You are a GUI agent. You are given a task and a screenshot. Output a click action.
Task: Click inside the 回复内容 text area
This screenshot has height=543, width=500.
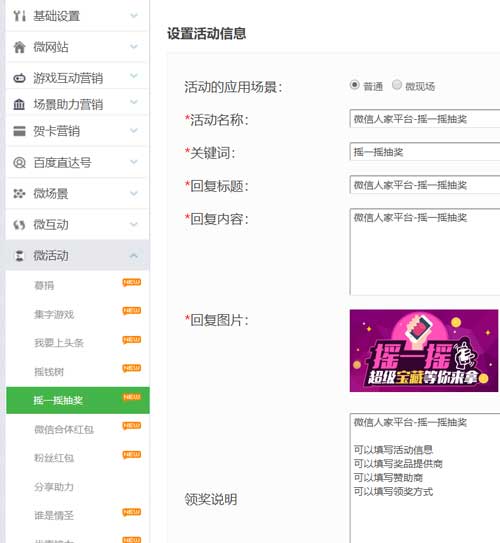pyautogui.click(x=425, y=252)
